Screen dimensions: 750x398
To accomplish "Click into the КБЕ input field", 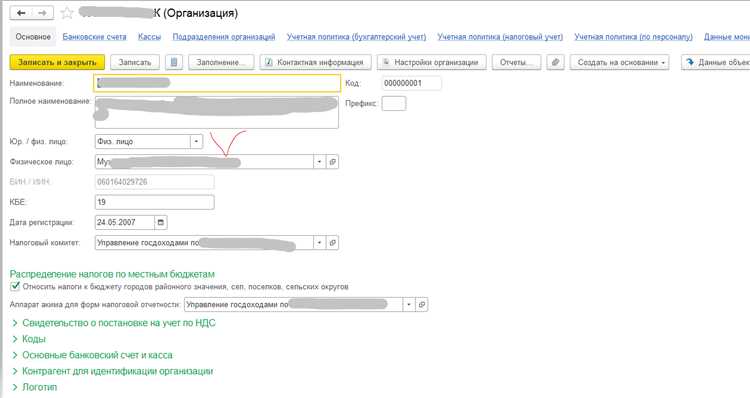I will pyautogui.click(x=154, y=202).
